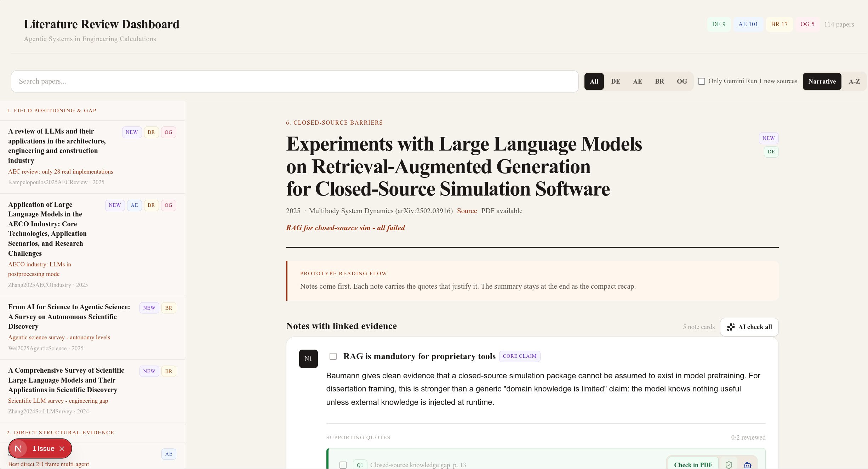Click the robot AI icon on quote Q1
Image resolution: width=868 pixels, height=469 pixels.
click(747, 465)
